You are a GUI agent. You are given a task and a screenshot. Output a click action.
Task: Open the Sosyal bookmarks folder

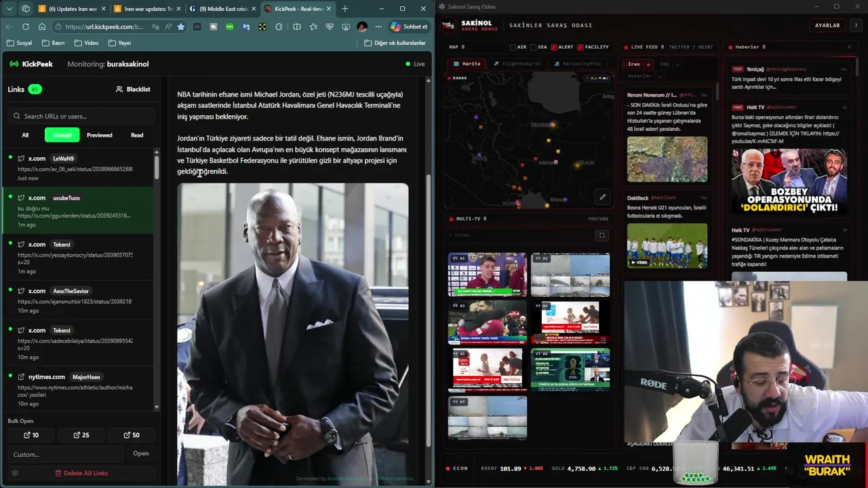(20, 43)
